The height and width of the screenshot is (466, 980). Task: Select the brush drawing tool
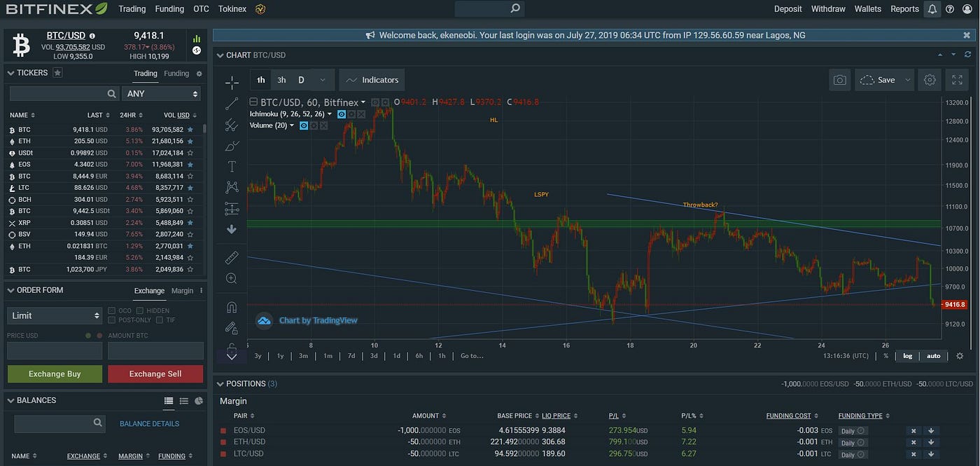point(232,146)
